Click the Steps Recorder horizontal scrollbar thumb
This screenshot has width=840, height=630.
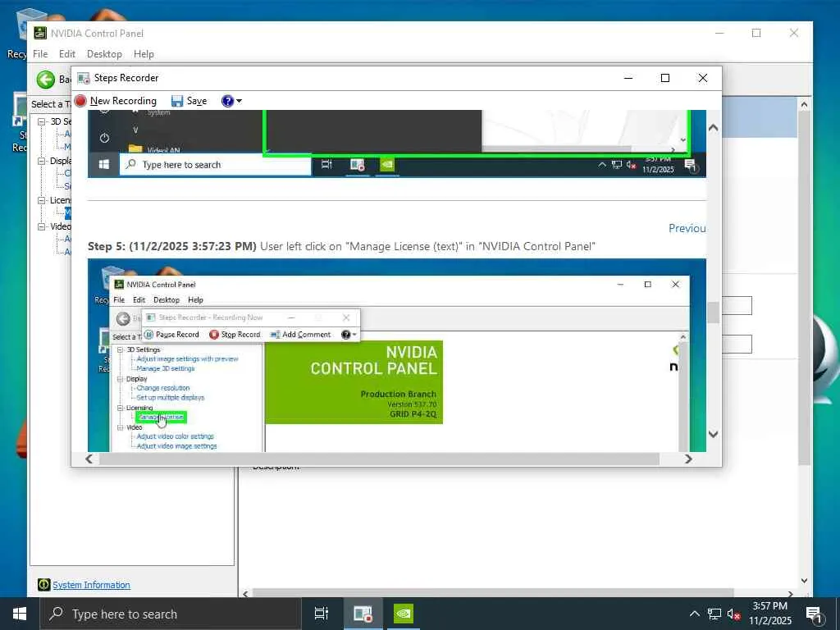pyautogui.click(x=379, y=459)
